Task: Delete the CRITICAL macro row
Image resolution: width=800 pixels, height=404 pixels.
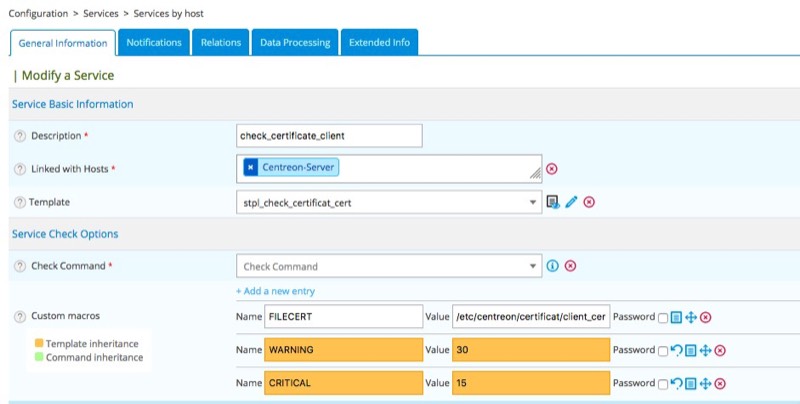Action: pos(719,383)
